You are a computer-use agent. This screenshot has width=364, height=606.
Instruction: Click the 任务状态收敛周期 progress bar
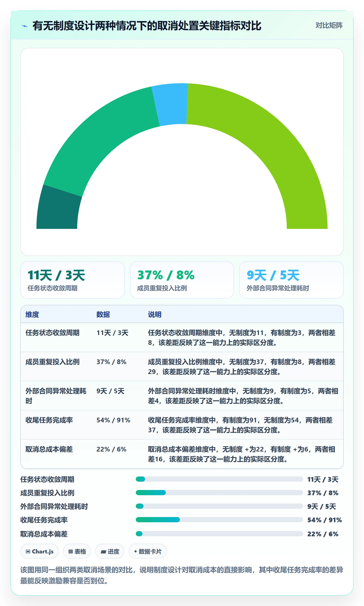pos(219,479)
